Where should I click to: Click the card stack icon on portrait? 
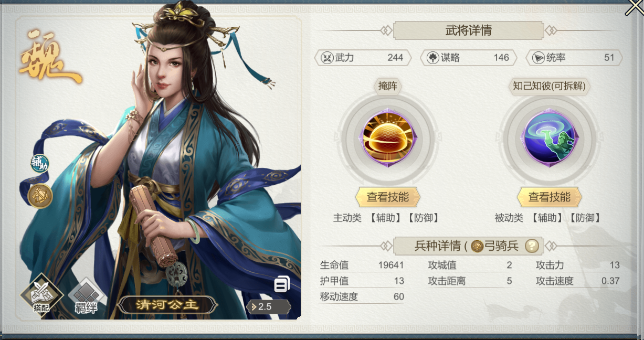282,284
